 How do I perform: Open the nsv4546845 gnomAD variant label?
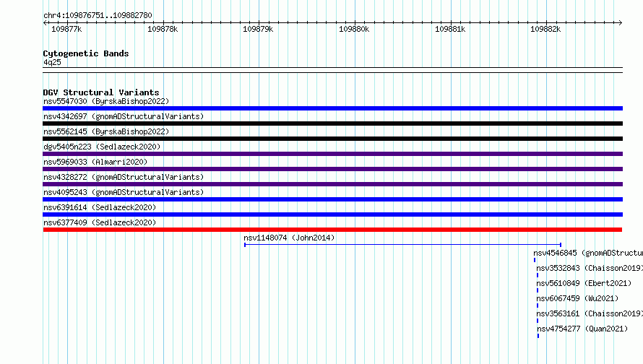[588, 253]
